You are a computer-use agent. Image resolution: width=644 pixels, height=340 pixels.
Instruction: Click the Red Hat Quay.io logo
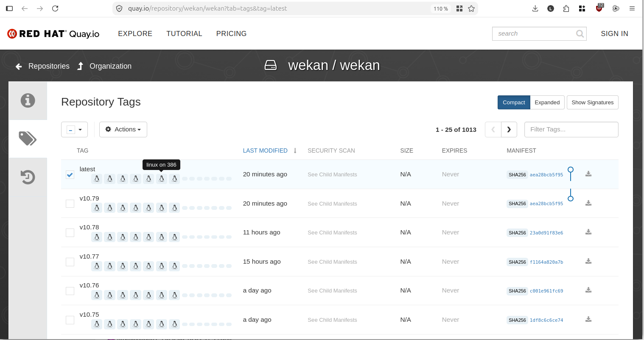click(x=53, y=34)
